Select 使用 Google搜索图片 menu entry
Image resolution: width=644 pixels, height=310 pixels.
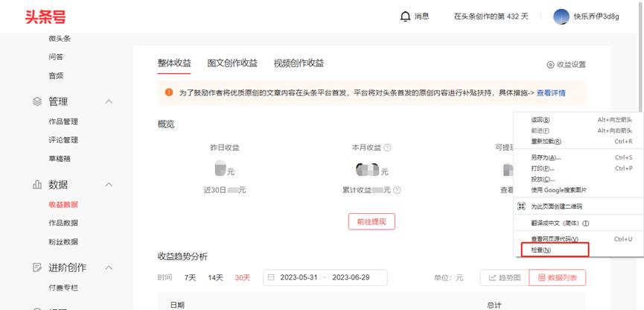(578, 190)
